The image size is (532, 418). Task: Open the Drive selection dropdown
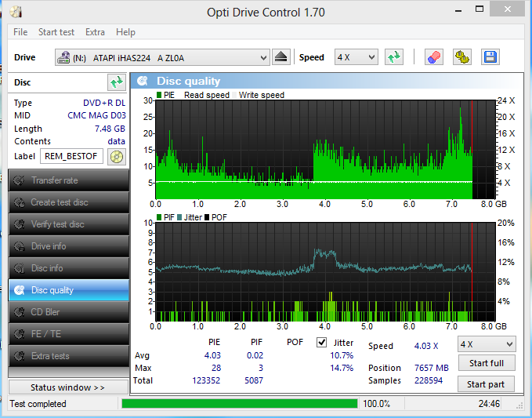(x=162, y=57)
